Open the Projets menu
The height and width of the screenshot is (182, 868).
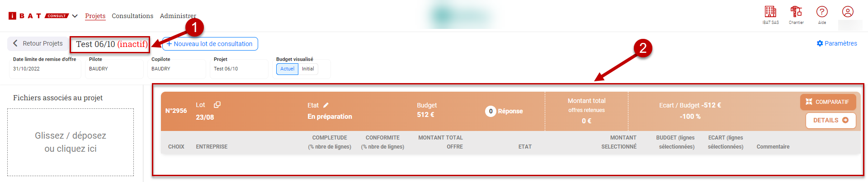pyautogui.click(x=95, y=16)
